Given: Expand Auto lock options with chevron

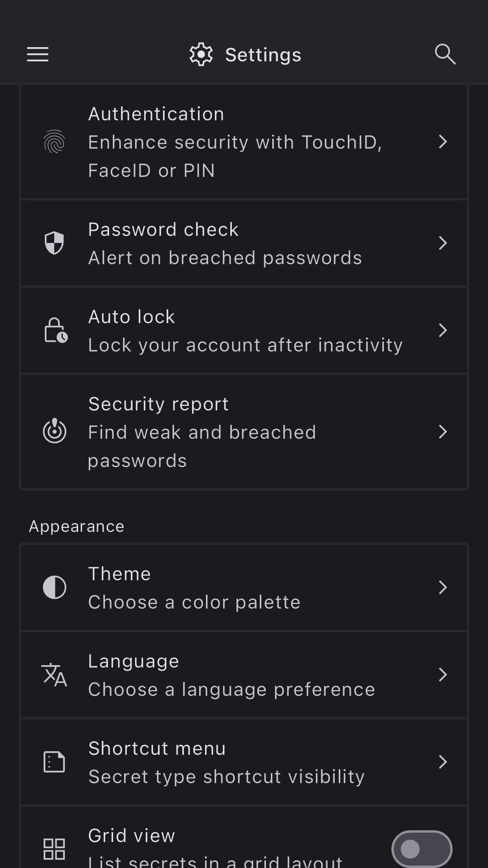Looking at the screenshot, I should [x=443, y=330].
